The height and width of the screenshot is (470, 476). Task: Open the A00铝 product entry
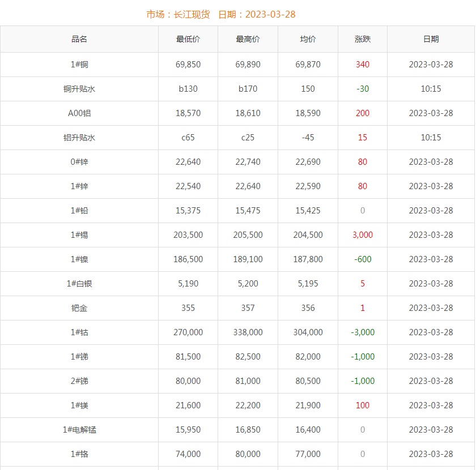(x=79, y=113)
